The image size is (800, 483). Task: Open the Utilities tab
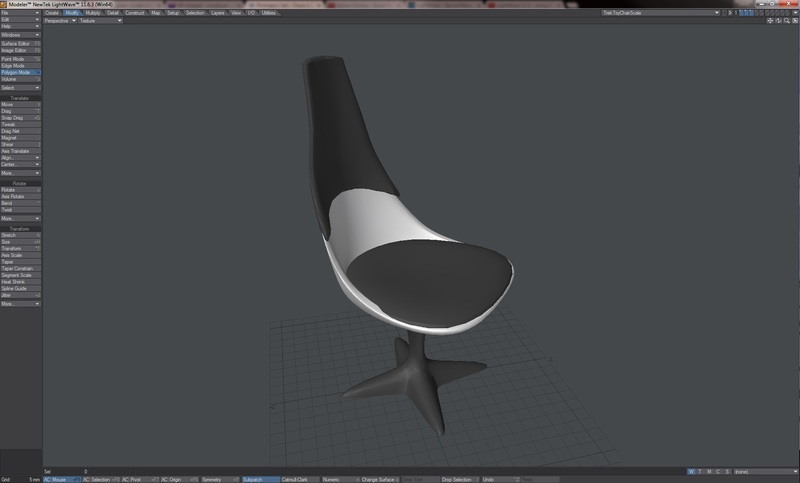(269, 13)
